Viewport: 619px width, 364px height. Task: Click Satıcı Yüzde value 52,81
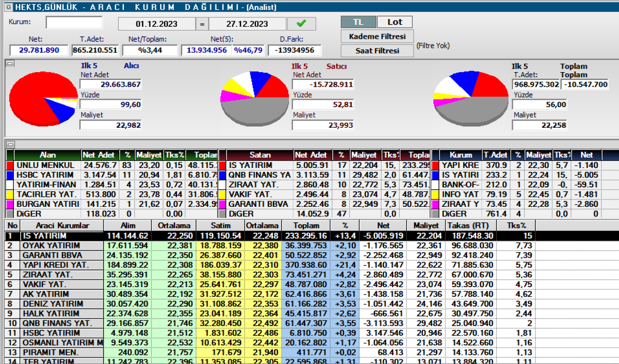point(323,105)
